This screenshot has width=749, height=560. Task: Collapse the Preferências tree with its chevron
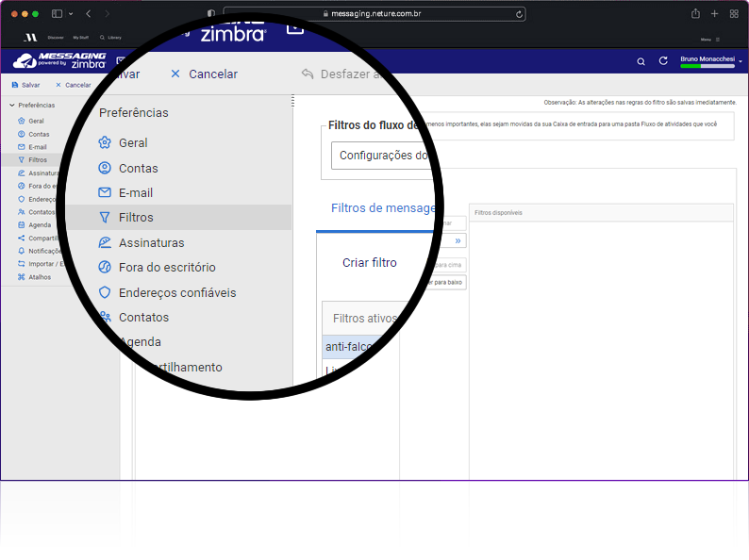click(x=12, y=105)
